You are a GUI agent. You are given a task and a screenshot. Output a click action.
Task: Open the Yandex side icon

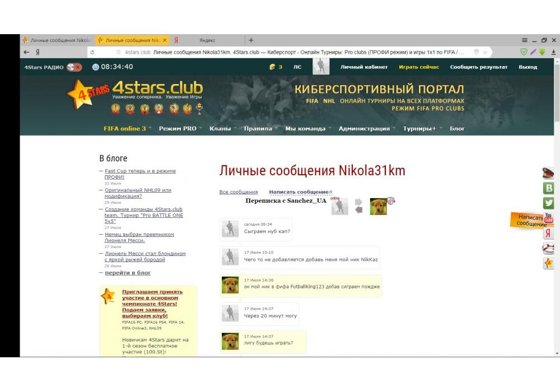click(548, 234)
